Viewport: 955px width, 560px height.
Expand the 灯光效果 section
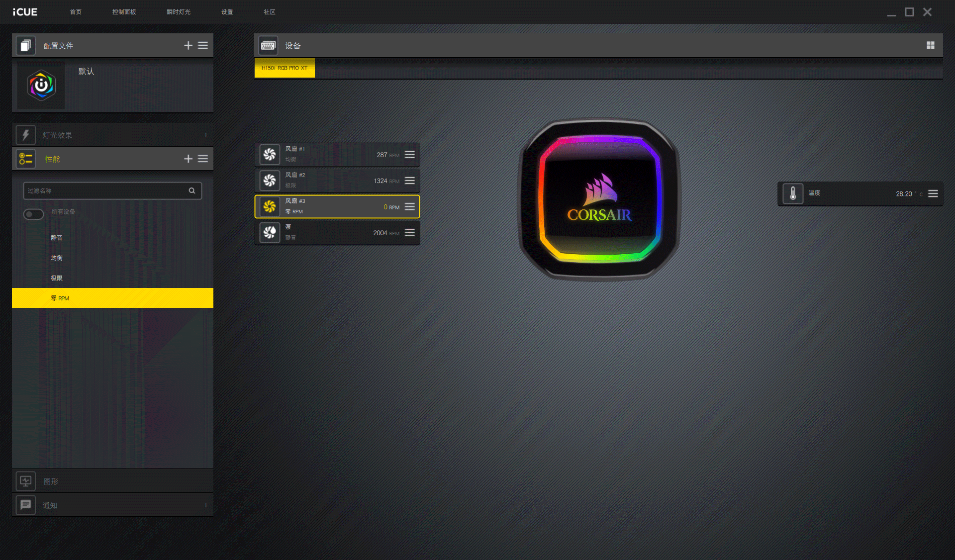112,135
